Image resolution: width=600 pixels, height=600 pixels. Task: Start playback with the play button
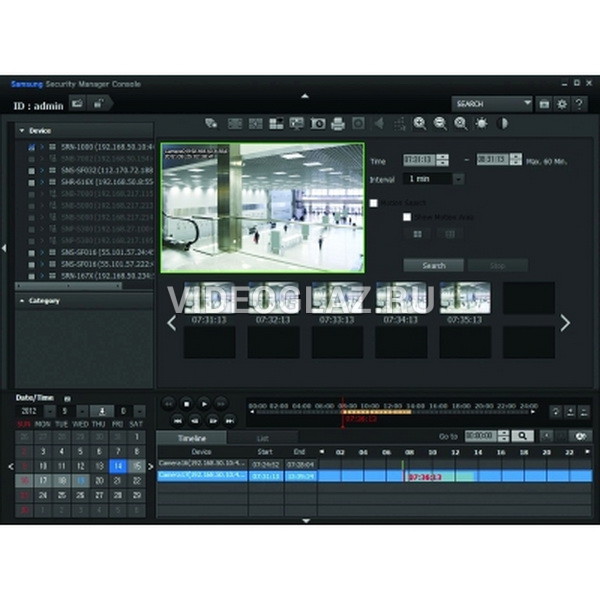[x=204, y=404]
